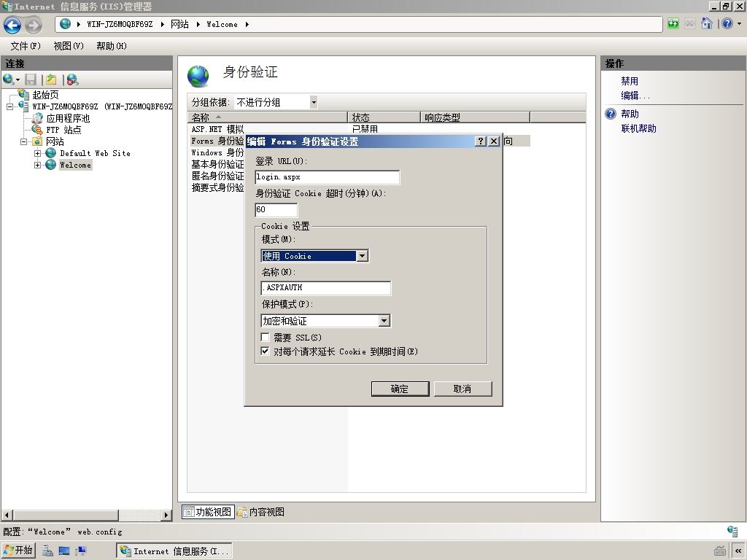The width and height of the screenshot is (747, 560).
Task: Click the 禁用 action link
Action: [x=630, y=81]
